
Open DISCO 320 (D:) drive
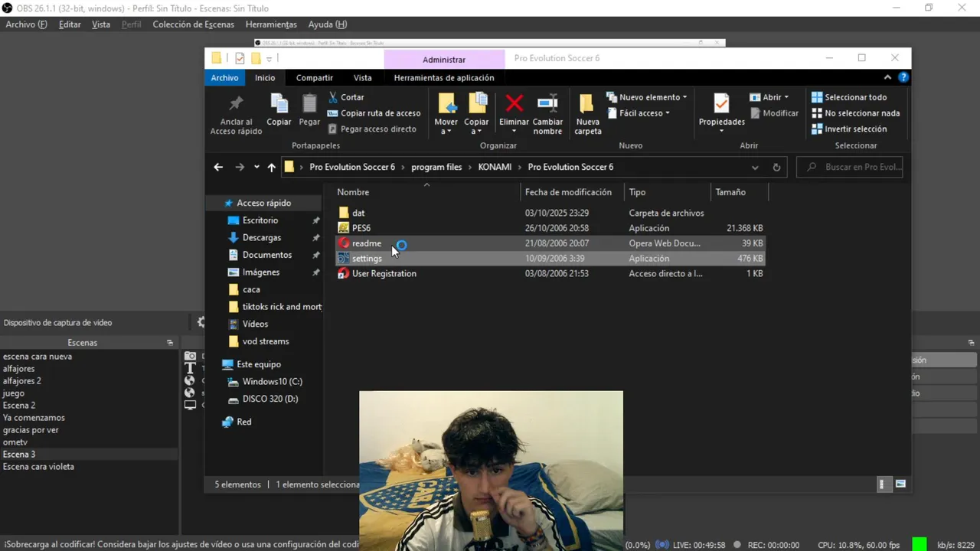[x=270, y=399]
